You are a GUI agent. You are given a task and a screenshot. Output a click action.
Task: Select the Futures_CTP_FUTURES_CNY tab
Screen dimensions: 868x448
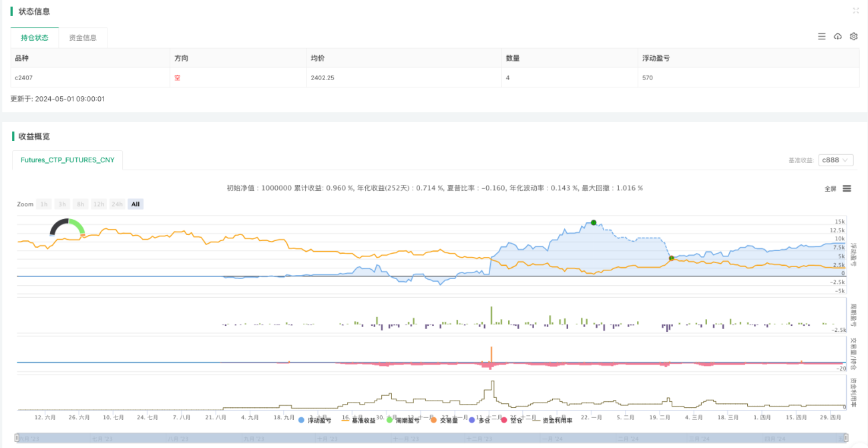[x=67, y=160]
